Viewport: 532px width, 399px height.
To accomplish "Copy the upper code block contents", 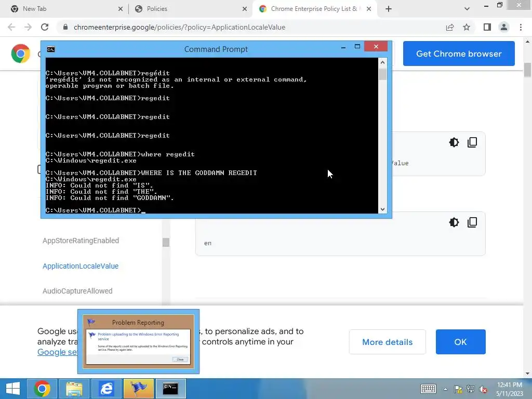I will [x=472, y=142].
